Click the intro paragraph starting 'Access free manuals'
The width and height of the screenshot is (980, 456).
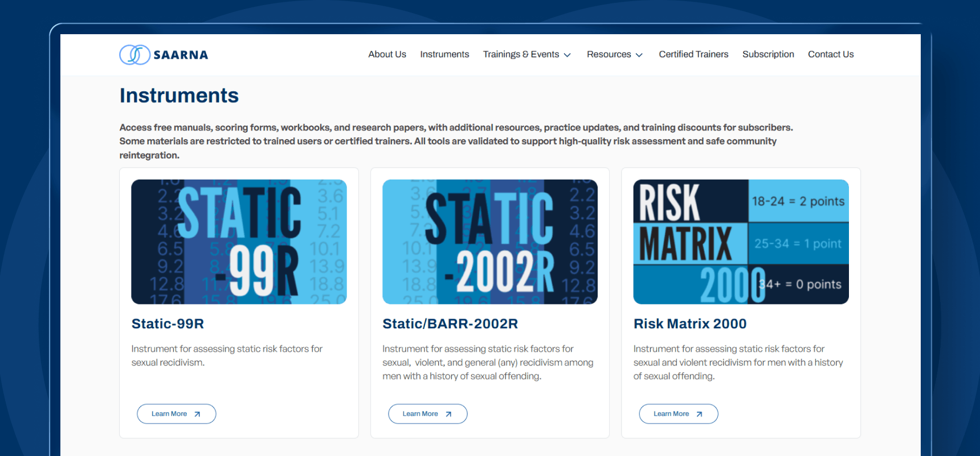[456, 141]
